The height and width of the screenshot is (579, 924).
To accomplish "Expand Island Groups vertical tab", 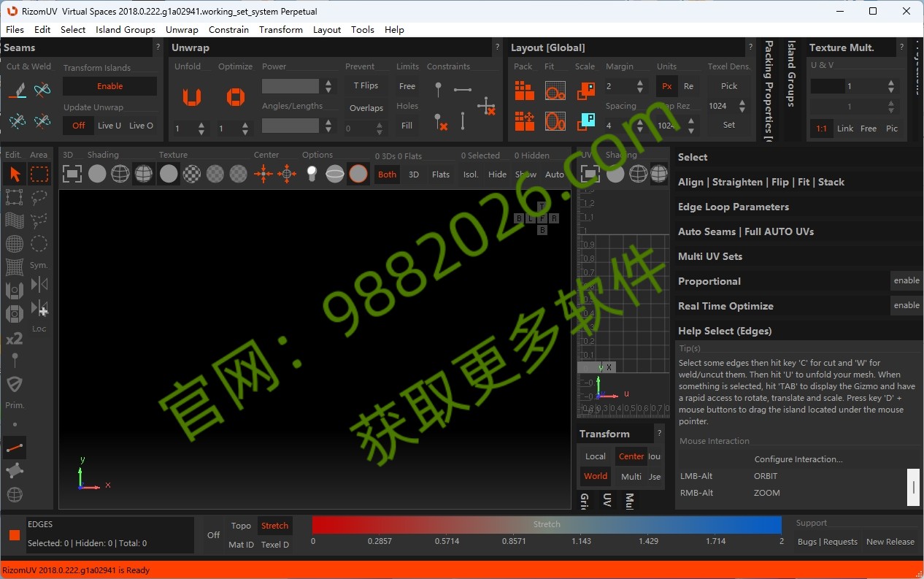I will pos(791,74).
